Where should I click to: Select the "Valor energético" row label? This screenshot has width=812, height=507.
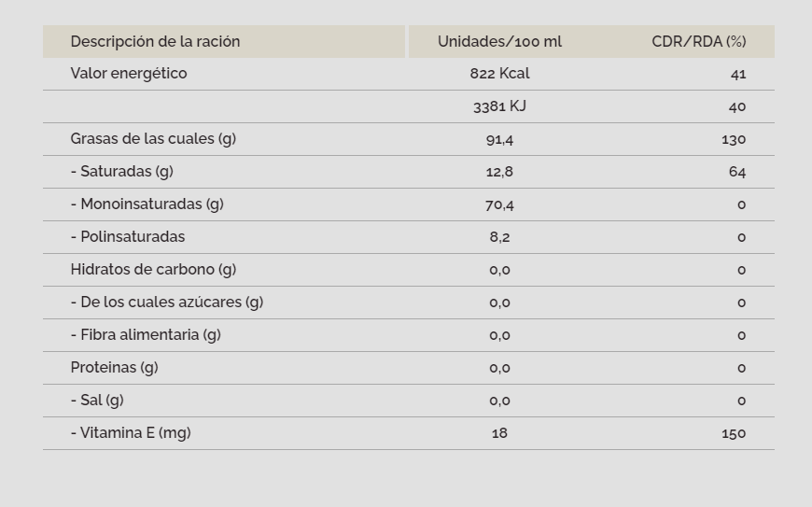point(129,74)
